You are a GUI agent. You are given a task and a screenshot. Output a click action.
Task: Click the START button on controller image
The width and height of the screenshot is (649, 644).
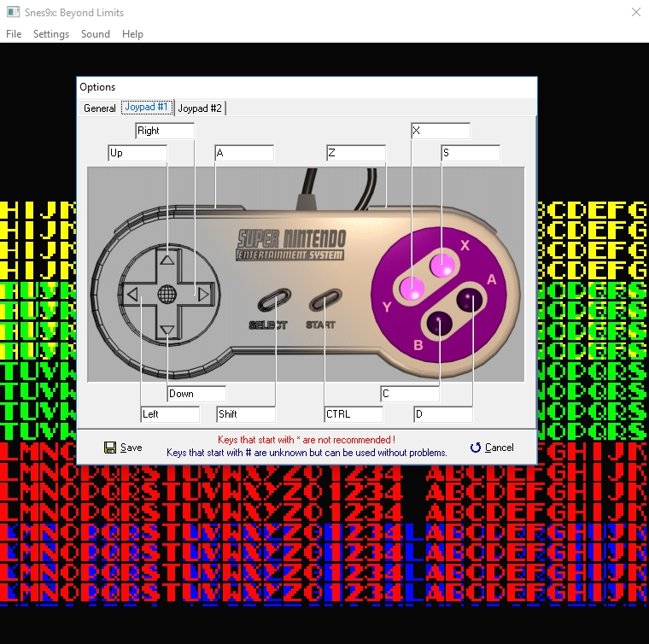coord(325,300)
